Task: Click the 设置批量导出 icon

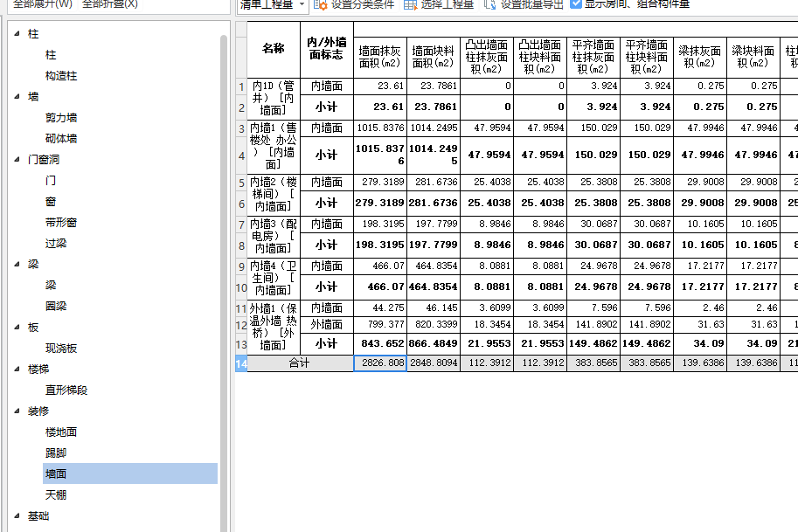Action: pos(489,4)
